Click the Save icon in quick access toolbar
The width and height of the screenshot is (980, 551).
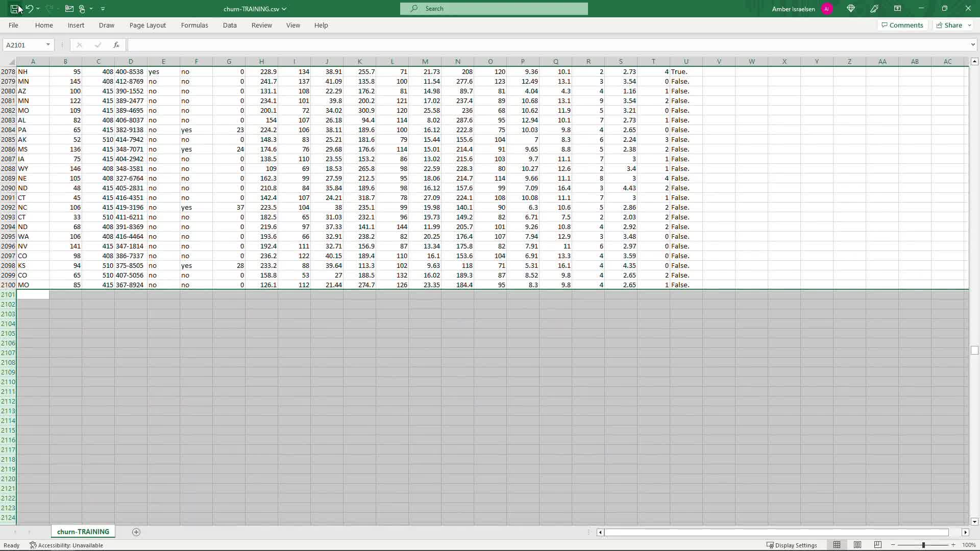[x=14, y=9]
